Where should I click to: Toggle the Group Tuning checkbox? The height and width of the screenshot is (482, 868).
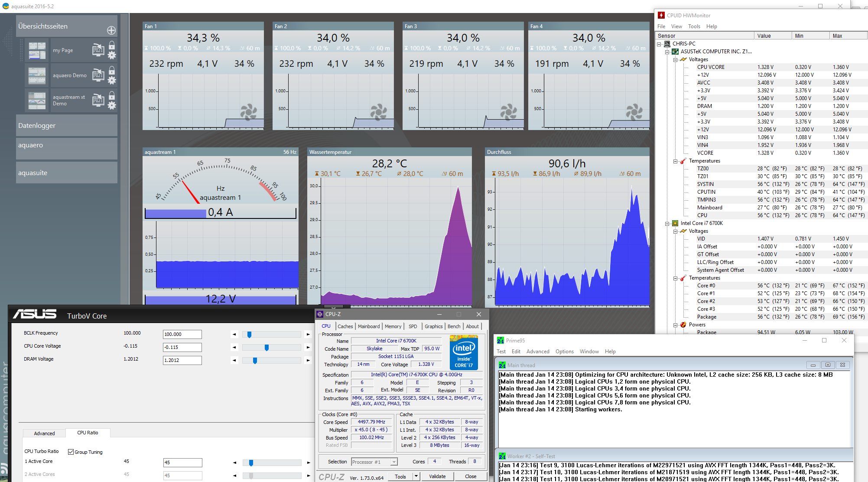[71, 452]
